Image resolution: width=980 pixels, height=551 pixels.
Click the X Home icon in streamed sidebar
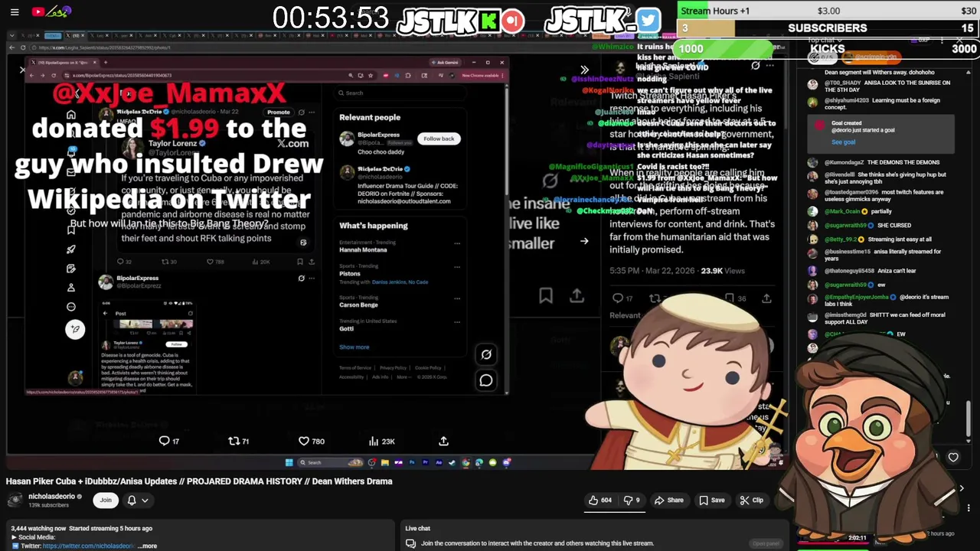tap(71, 116)
